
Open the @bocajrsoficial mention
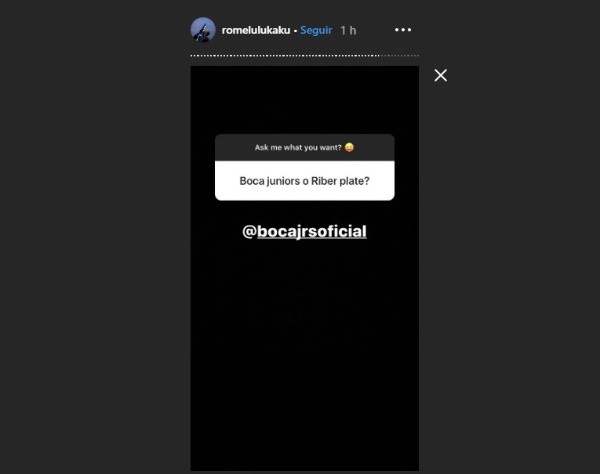[x=305, y=231]
